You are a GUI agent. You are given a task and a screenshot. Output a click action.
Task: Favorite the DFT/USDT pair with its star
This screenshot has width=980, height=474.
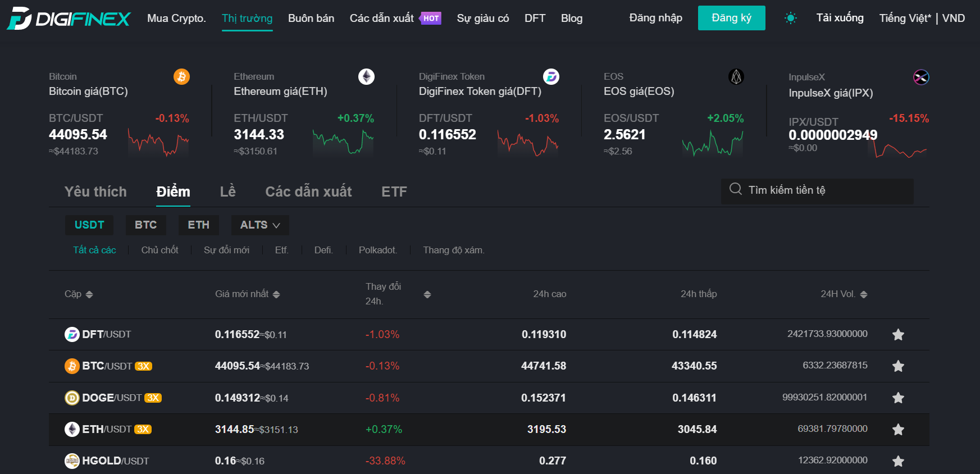pyautogui.click(x=898, y=334)
